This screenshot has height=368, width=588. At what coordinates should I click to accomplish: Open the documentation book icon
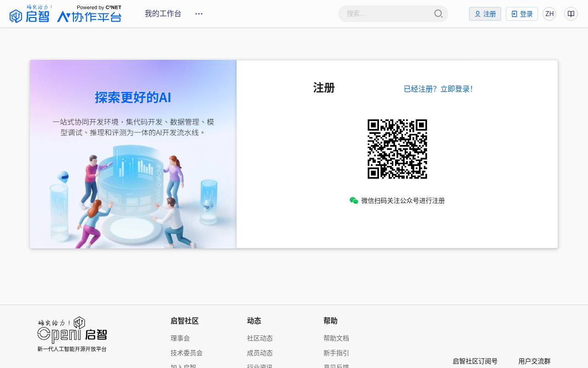coord(571,14)
